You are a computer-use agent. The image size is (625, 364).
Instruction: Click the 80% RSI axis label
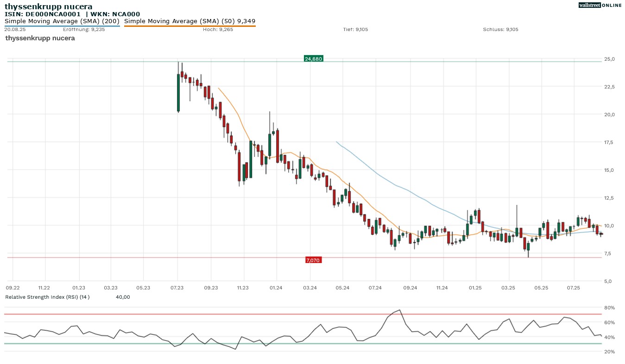[x=610, y=308]
